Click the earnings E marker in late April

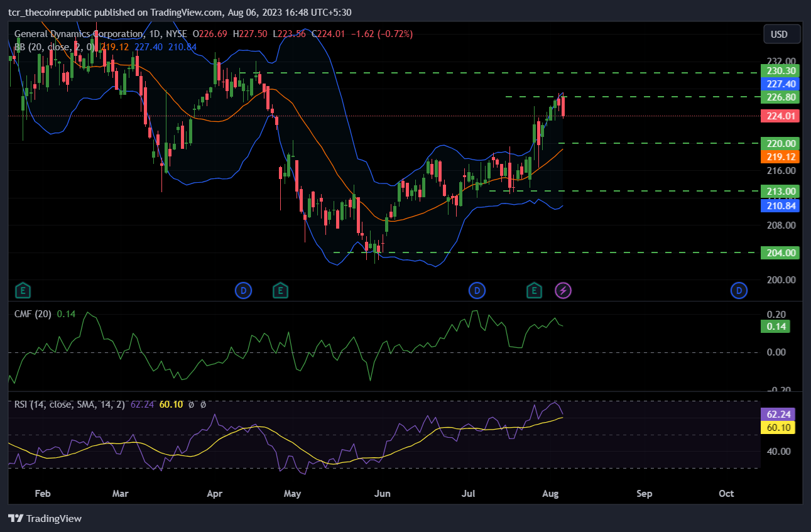(x=280, y=290)
